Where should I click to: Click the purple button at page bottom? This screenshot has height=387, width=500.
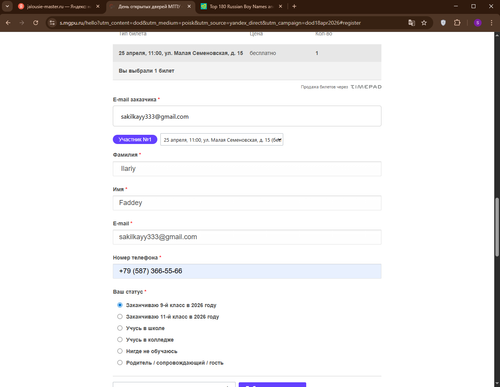pyautogui.click(x=272, y=385)
